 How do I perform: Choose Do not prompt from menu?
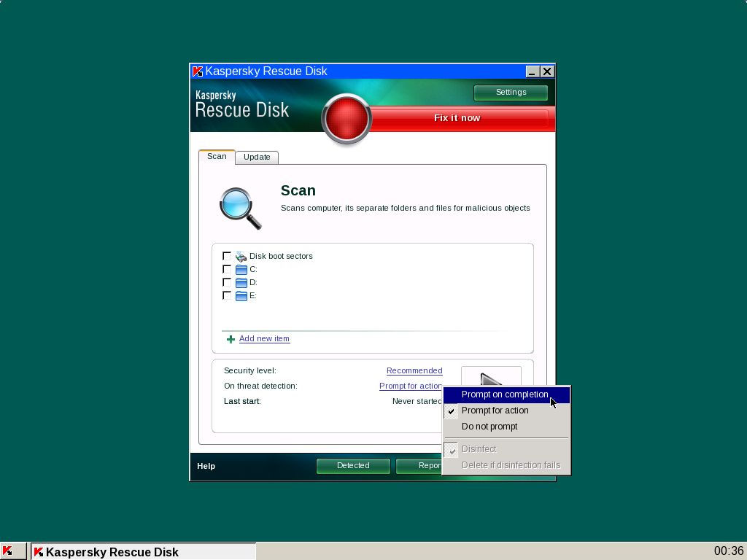(506, 427)
